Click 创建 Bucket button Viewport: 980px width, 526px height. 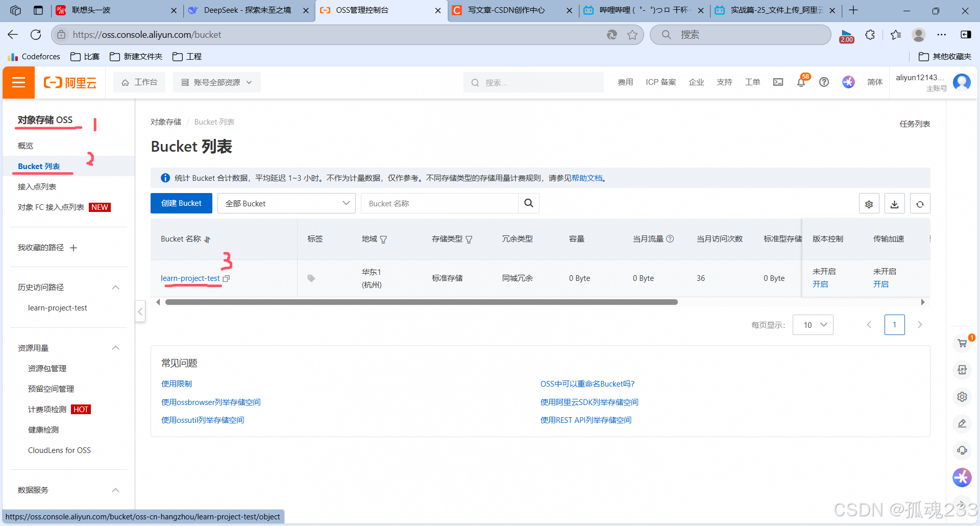click(181, 203)
